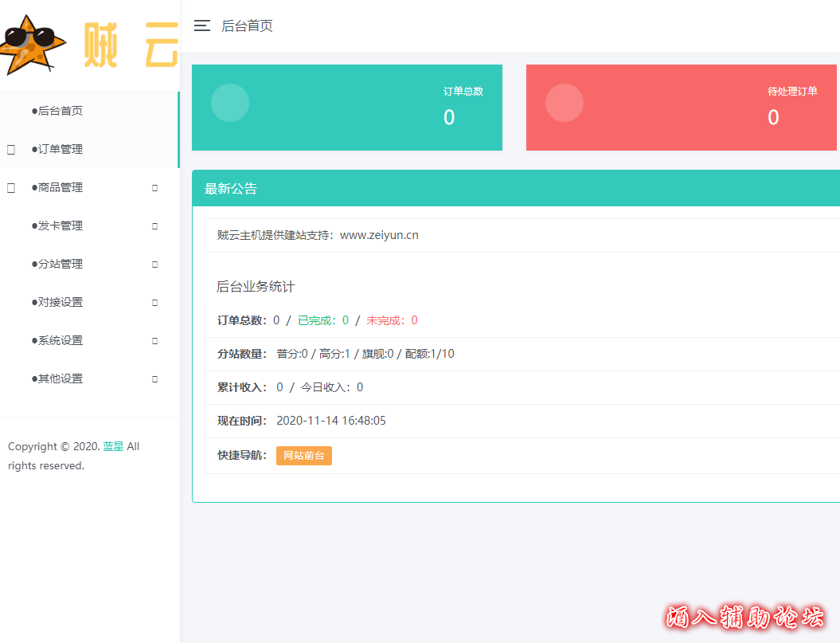Open 后台首页 in the sidebar
840x643 pixels.
point(60,111)
